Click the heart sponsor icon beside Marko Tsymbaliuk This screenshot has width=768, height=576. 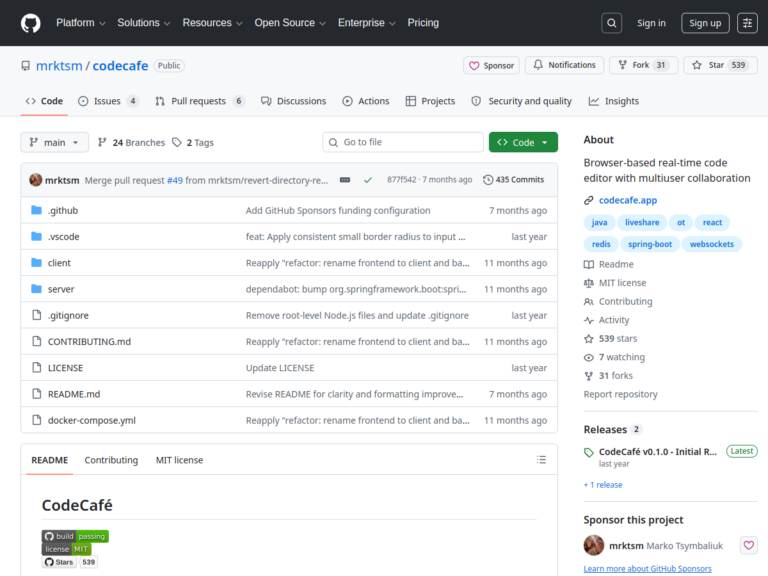click(748, 545)
